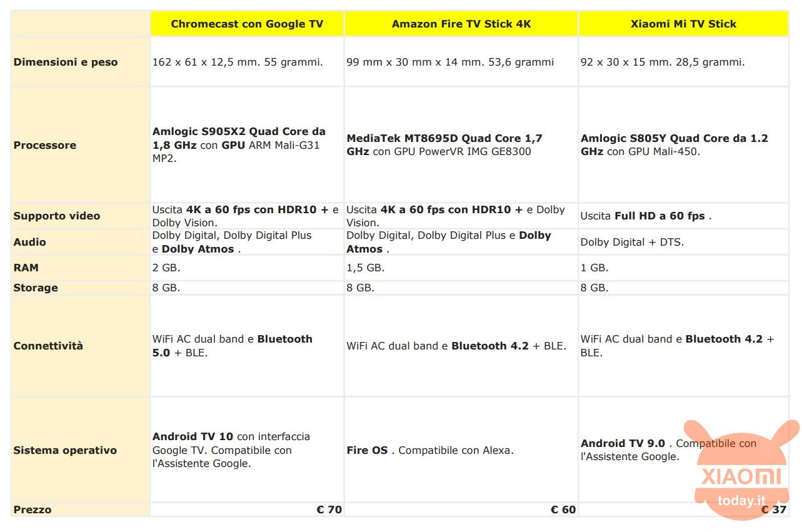The height and width of the screenshot is (532, 802).
Task: Click Fire TV Stick's Dolby Atmos audio cell
Action: click(x=461, y=242)
